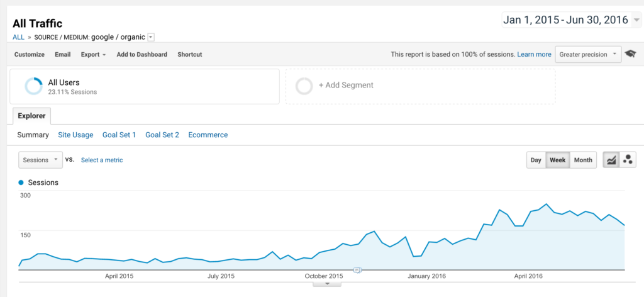
Task: Set chart granularity to Week
Action: 558,160
